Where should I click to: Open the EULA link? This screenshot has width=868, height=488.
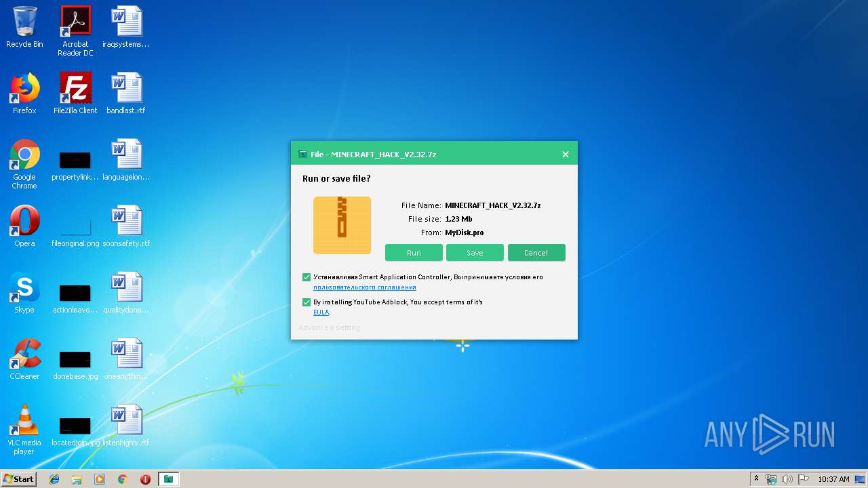coord(321,312)
